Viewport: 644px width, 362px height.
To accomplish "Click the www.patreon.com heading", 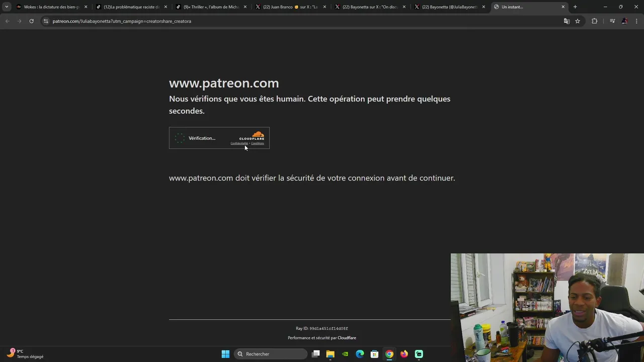I will pos(224,83).
